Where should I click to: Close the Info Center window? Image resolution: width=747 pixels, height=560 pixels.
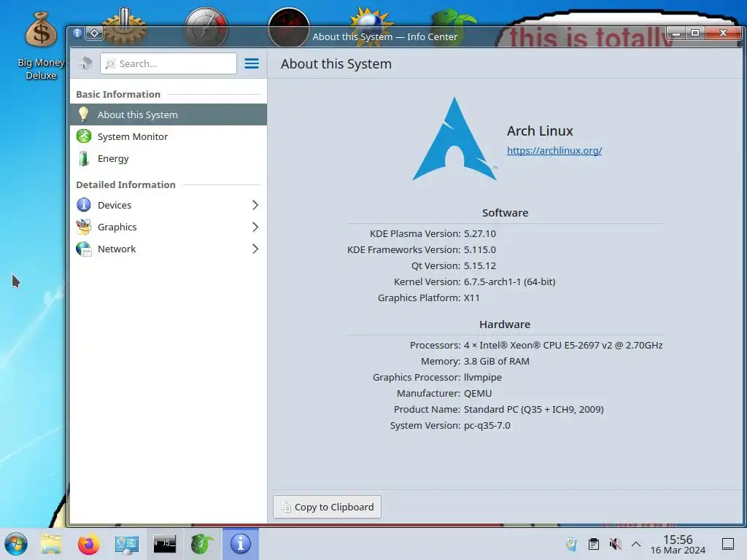point(723,33)
